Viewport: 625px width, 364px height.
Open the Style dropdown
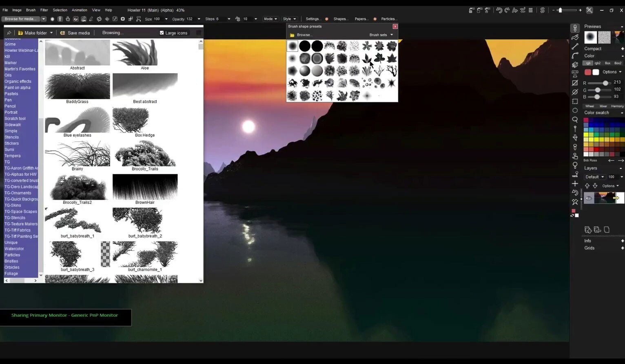[289, 19]
